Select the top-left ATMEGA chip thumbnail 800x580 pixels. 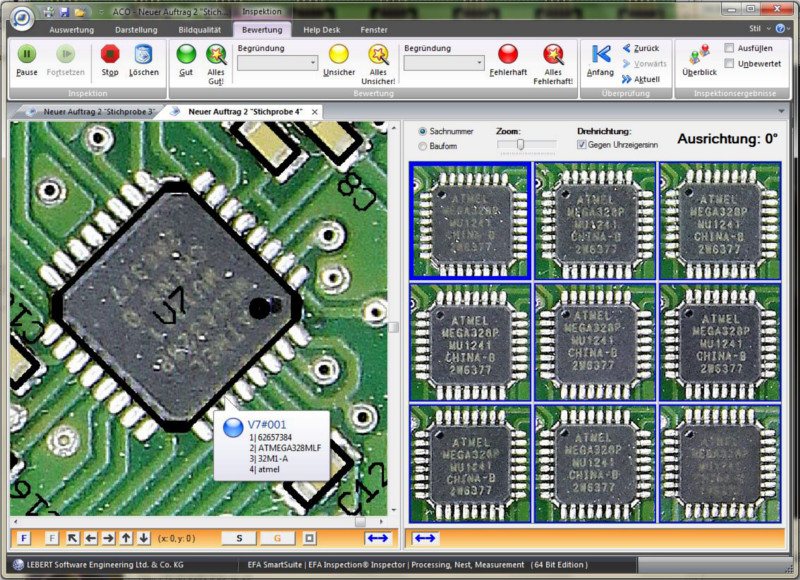pyautogui.click(x=470, y=220)
